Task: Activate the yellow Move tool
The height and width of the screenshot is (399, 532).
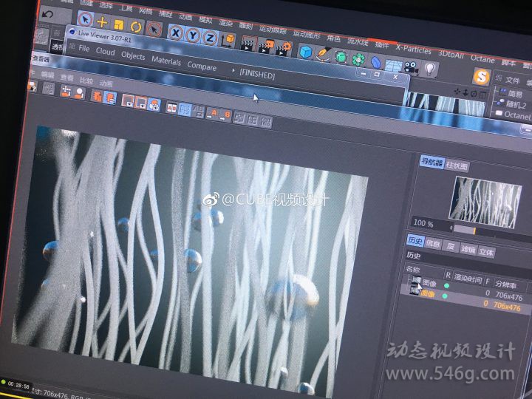Action: point(102,22)
